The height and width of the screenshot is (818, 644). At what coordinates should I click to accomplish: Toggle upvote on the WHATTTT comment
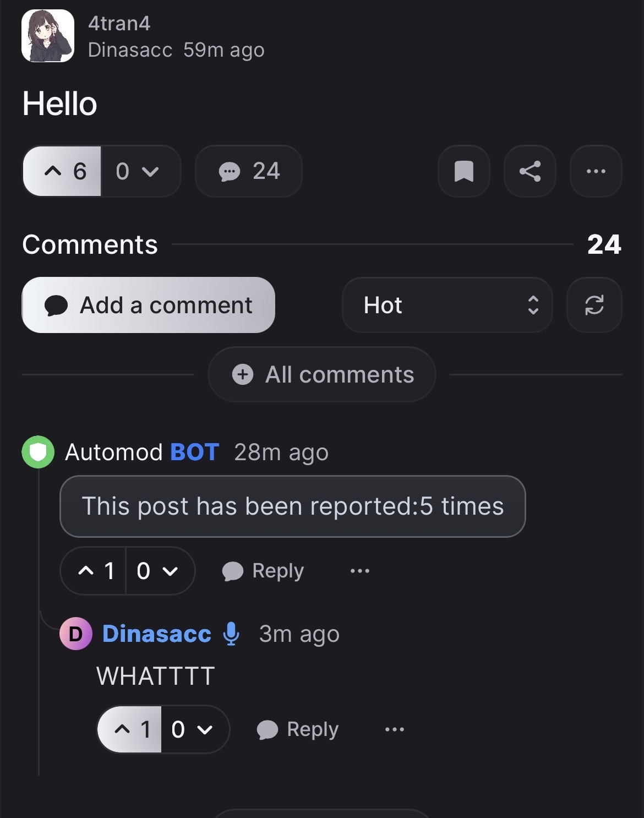click(130, 729)
